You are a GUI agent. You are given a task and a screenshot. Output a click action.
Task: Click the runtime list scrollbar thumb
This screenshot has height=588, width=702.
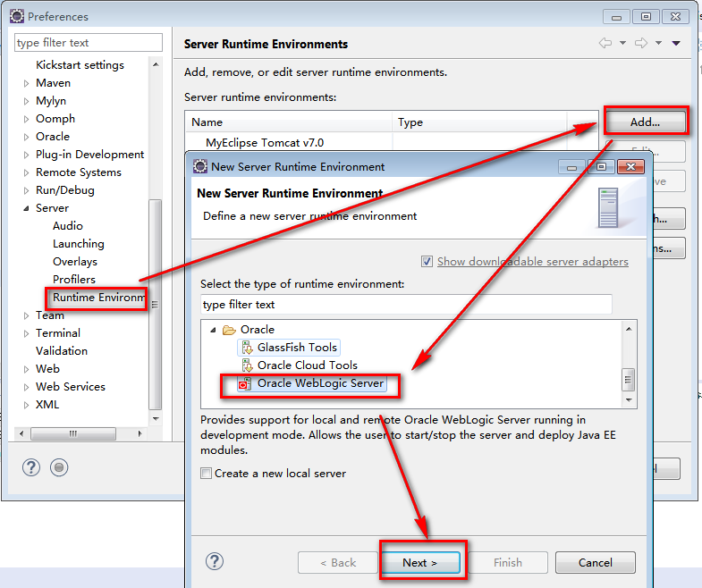629,380
